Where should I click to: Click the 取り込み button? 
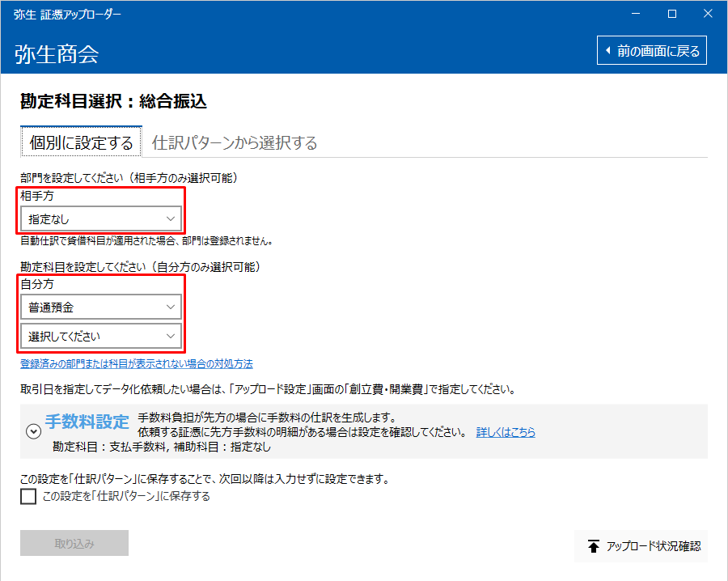pyautogui.click(x=74, y=543)
